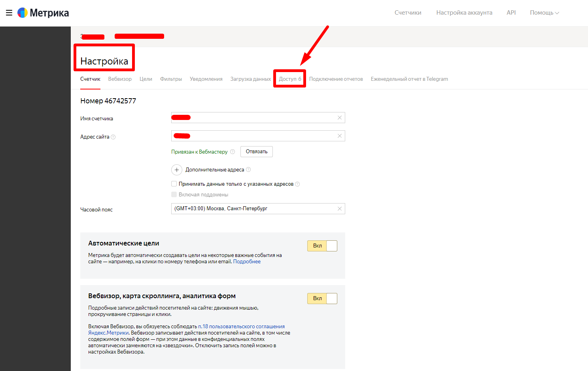
Task: Toggle Автоматические цели switch
Action: (322, 246)
